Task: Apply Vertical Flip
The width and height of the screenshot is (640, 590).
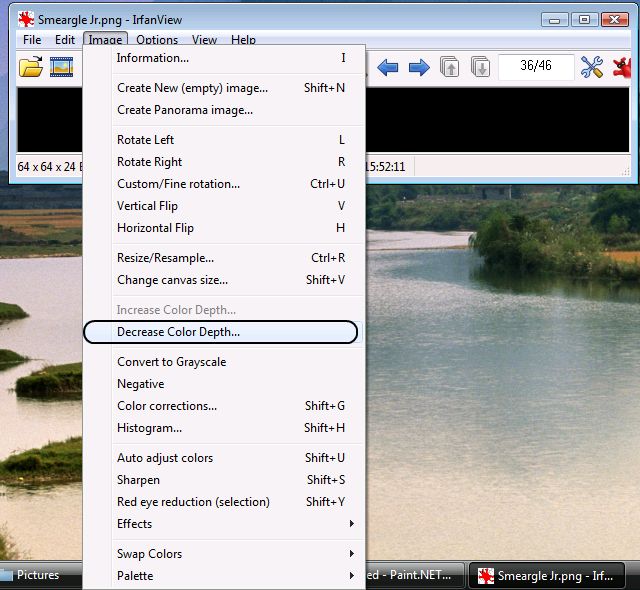Action: (x=223, y=206)
